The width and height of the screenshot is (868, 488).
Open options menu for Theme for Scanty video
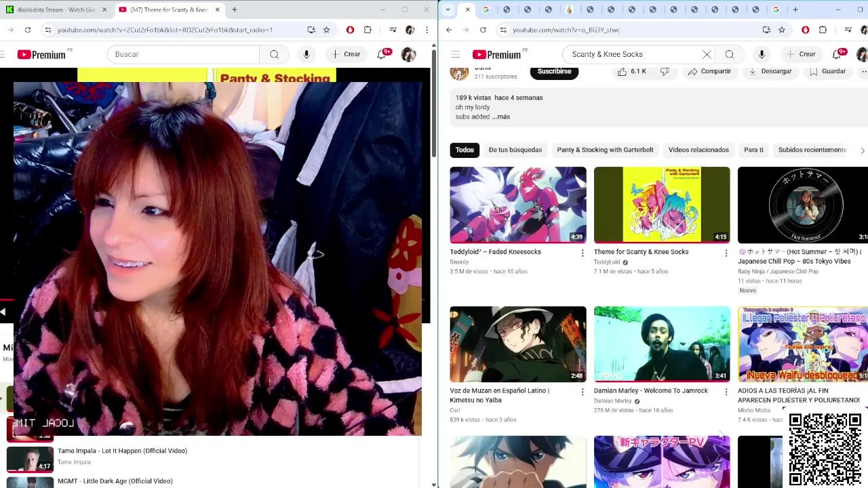coord(726,253)
